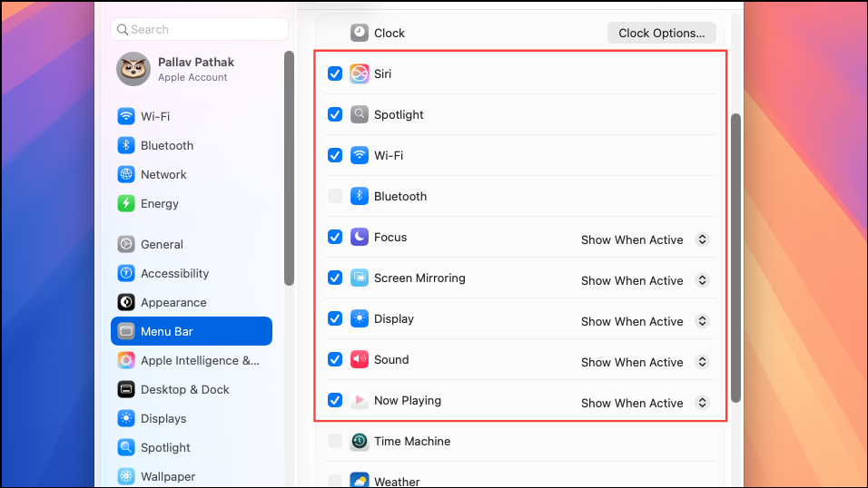Click the Pallav Pathak owl avatar
Viewport: 868px width, 488px height.
tap(133, 69)
